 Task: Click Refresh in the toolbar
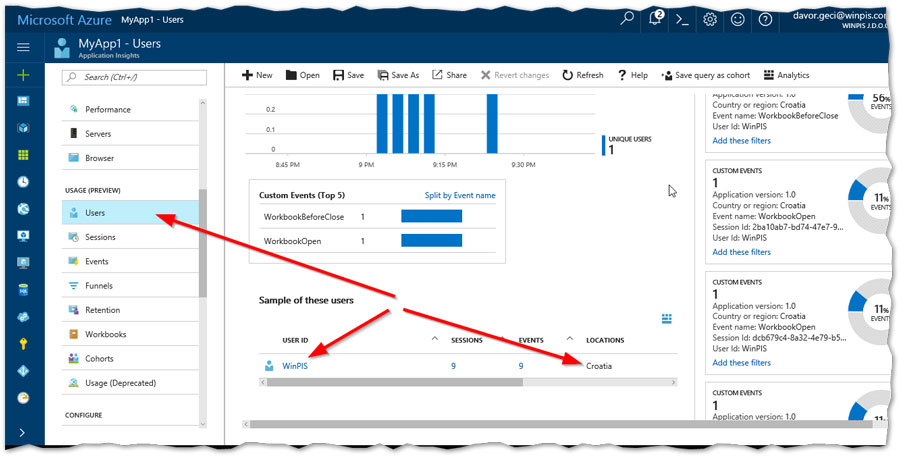pos(583,75)
